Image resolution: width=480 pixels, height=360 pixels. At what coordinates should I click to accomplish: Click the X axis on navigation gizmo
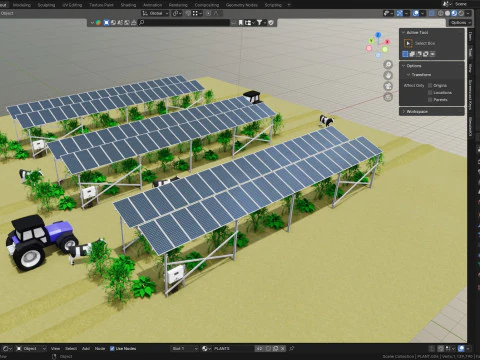point(387,42)
